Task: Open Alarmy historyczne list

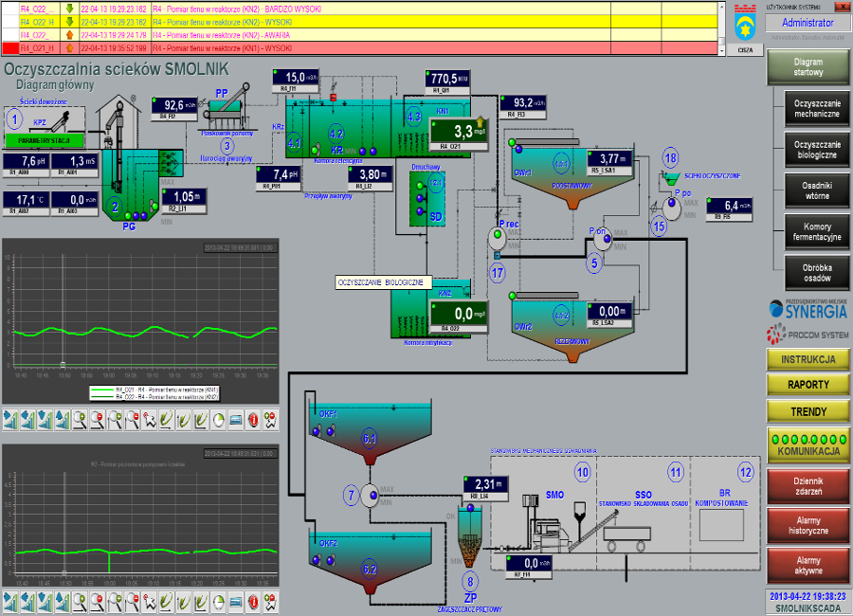Action: (x=808, y=526)
